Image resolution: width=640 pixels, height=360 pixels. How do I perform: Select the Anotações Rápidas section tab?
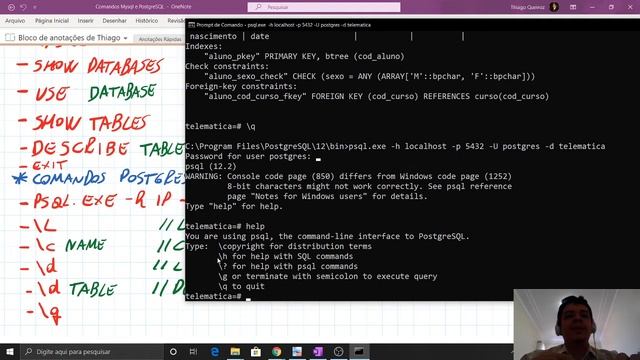coord(160,39)
